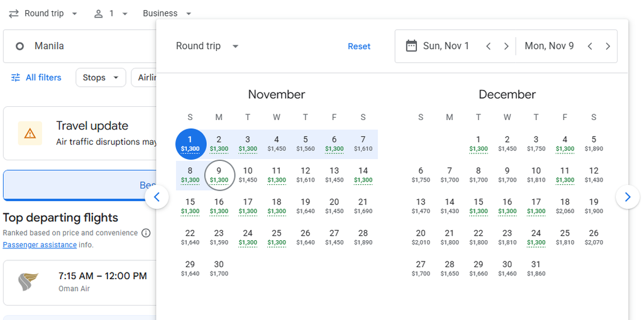This screenshot has width=644, height=320.
Task: Click the swap-arrows Round trip icon
Action: (x=14, y=14)
